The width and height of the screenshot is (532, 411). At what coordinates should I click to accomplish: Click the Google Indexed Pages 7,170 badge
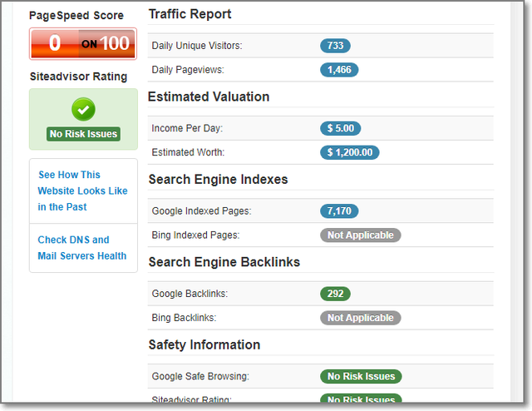pyautogui.click(x=339, y=211)
